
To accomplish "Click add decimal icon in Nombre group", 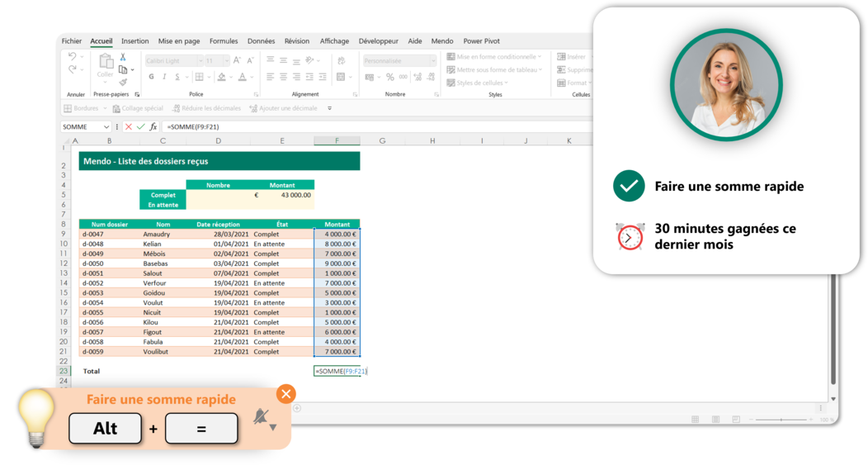I will pos(417,77).
